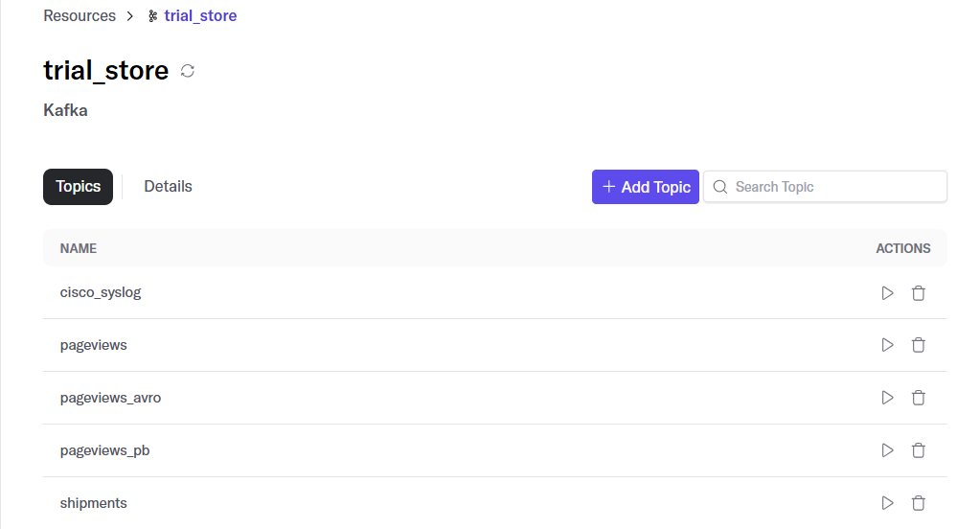Switch to the Details tab
Viewport: 980px width, 529px height.
(x=169, y=186)
